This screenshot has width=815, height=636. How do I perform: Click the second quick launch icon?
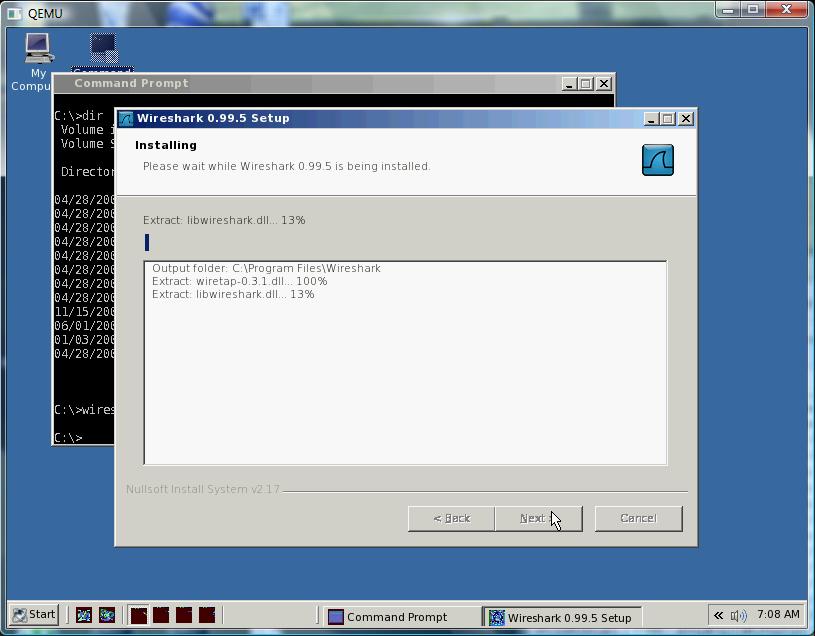(107, 615)
